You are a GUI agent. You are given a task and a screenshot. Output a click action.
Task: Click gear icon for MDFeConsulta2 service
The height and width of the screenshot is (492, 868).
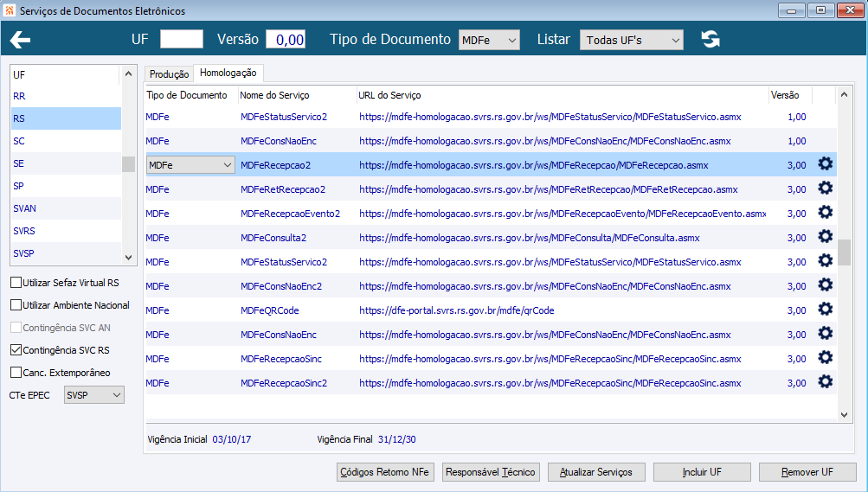(x=825, y=237)
